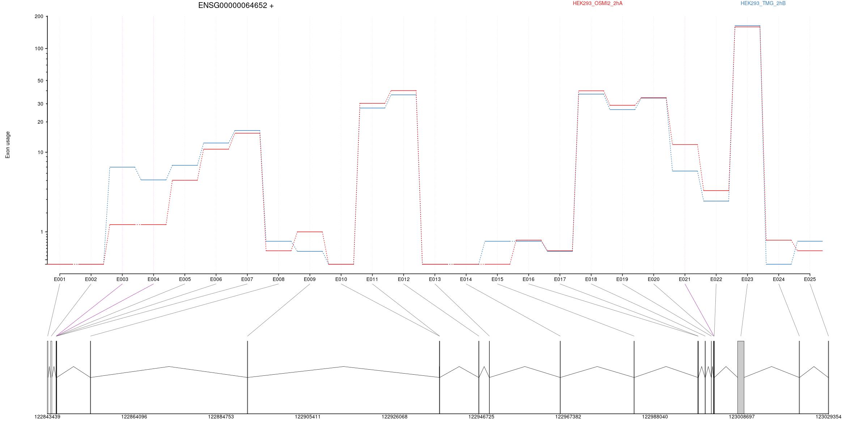This screenshot has width=868, height=434.
Task: Click exon label E003
Action: 122,279
